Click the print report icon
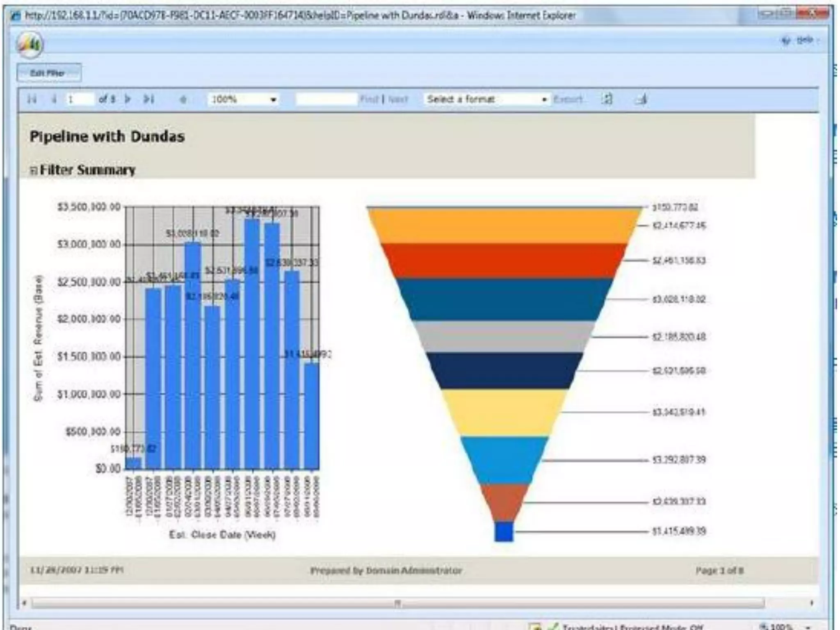 coord(642,99)
